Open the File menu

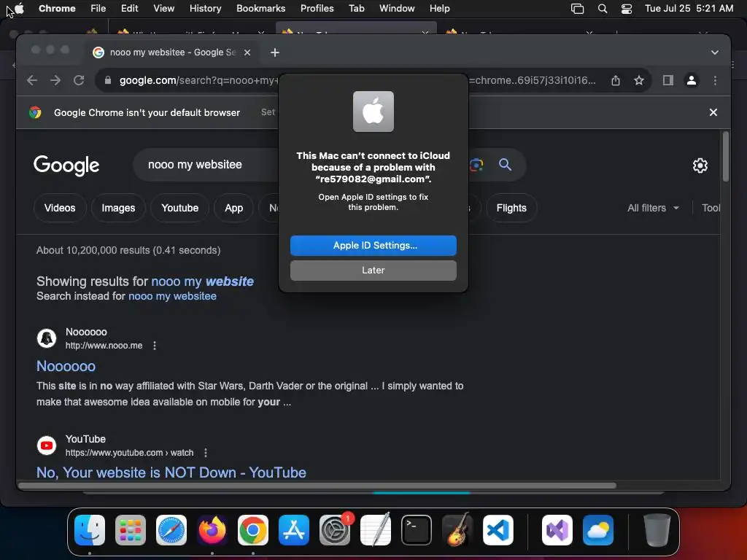[x=98, y=9]
